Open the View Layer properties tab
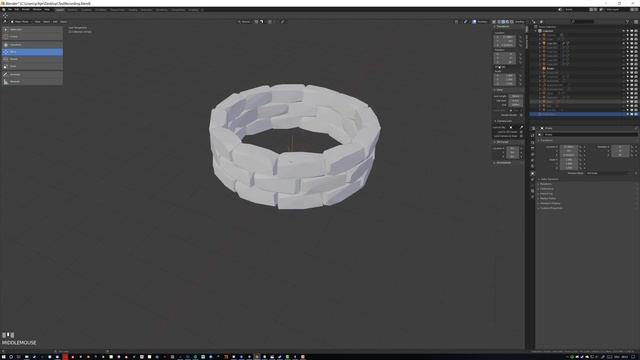 coord(533,154)
